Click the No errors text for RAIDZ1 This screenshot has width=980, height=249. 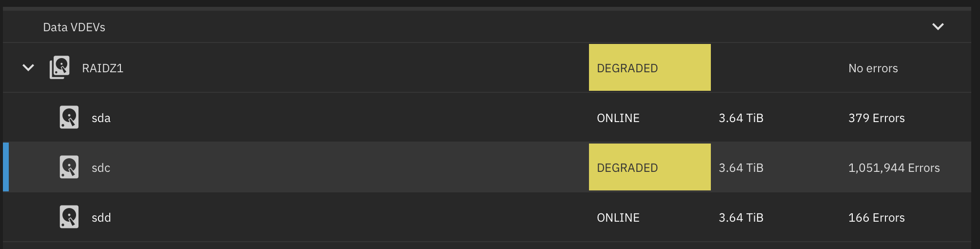coord(873,68)
